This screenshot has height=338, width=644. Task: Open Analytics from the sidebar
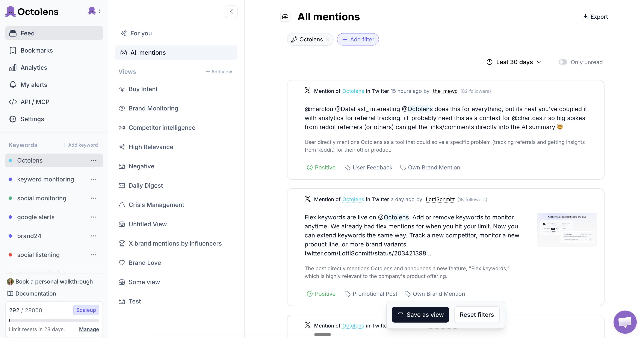click(x=34, y=68)
